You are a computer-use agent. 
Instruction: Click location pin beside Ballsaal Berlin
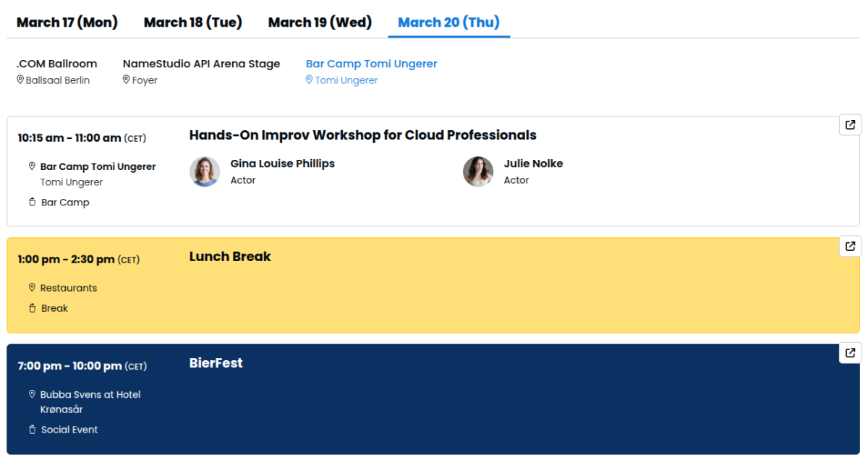pyautogui.click(x=20, y=80)
